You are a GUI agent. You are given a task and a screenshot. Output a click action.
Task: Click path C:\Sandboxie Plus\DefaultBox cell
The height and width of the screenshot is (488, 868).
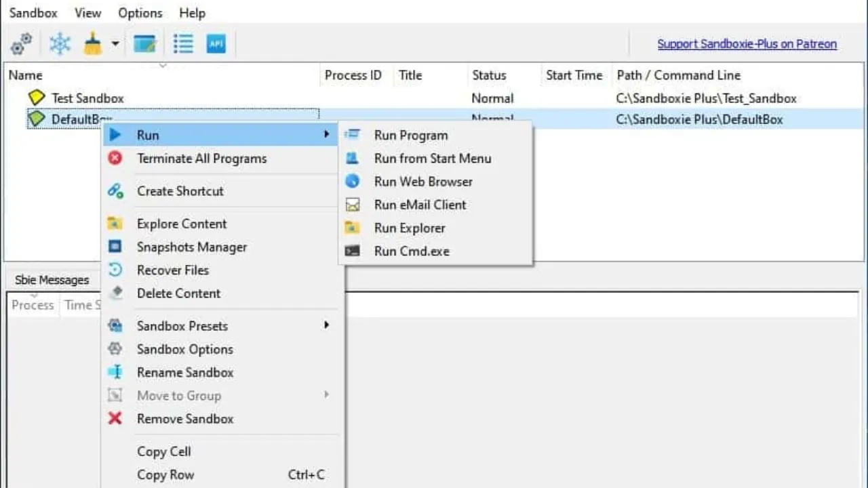tap(699, 119)
